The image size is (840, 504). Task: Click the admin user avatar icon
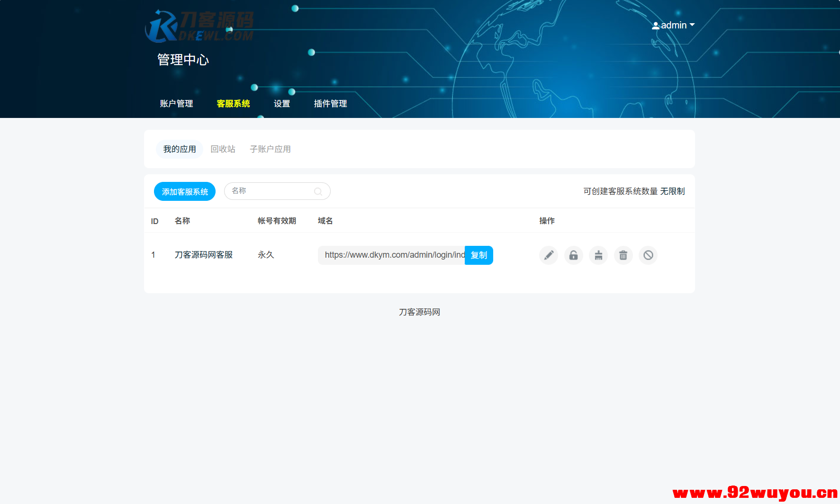point(655,25)
